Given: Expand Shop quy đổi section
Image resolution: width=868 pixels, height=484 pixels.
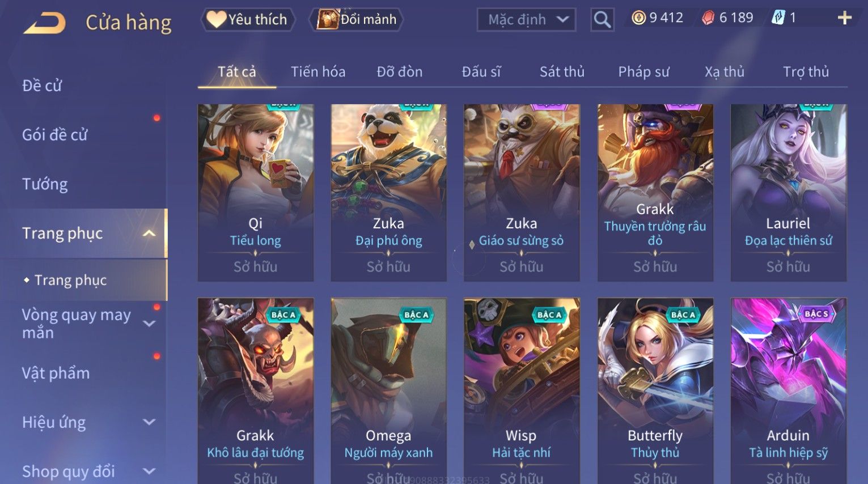Looking at the screenshot, I should click(x=149, y=471).
